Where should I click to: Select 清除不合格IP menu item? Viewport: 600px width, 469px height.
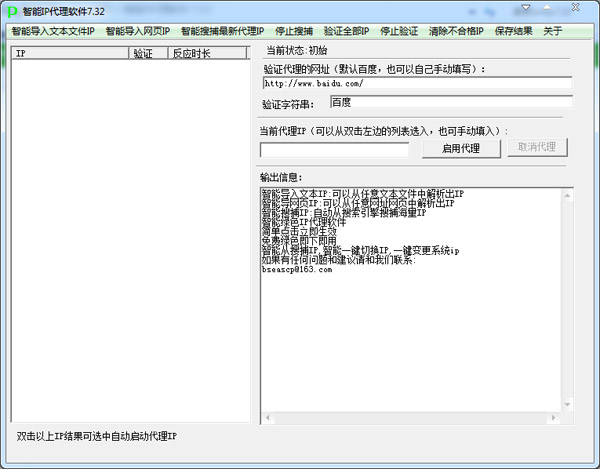[456, 31]
